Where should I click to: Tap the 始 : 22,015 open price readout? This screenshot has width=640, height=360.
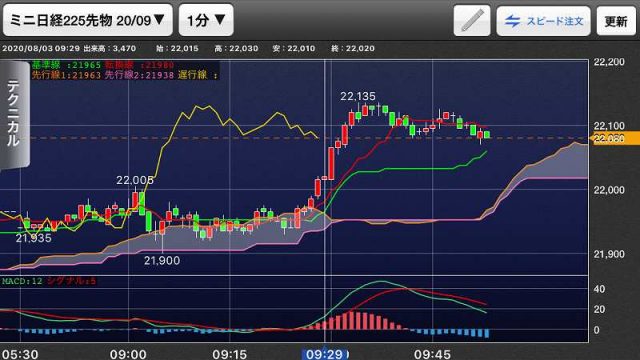(x=177, y=49)
